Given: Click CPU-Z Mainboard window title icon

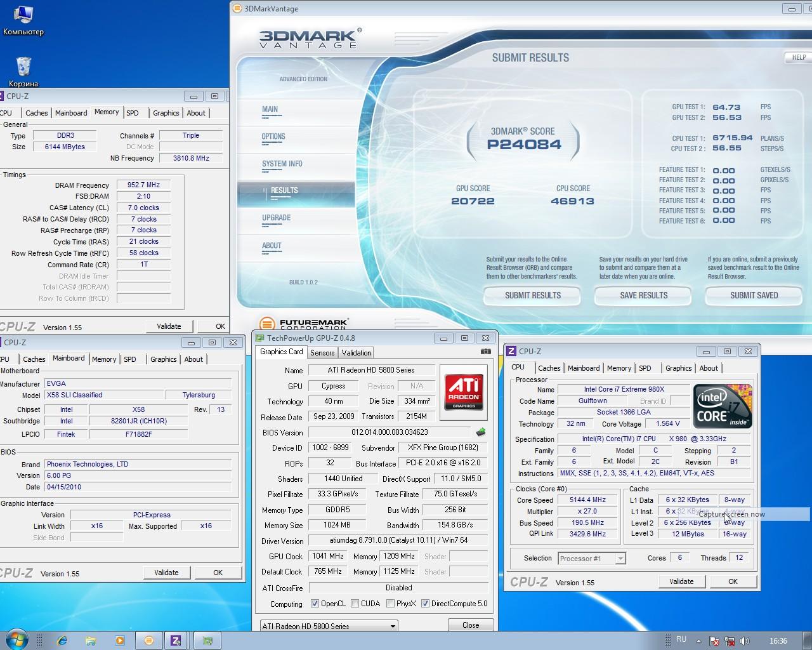Looking at the screenshot, I should 3,342.
